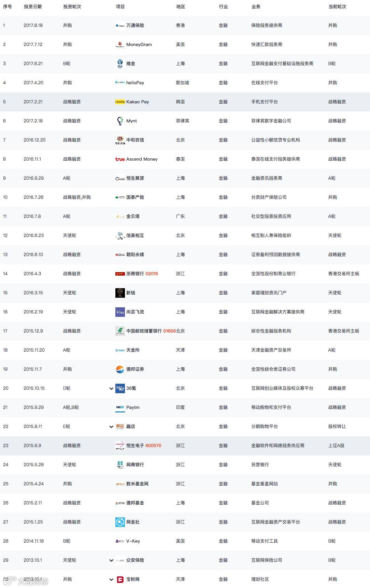Click the 宝粉网 red B logo
The height and width of the screenshot is (588, 370).
pos(120,579)
